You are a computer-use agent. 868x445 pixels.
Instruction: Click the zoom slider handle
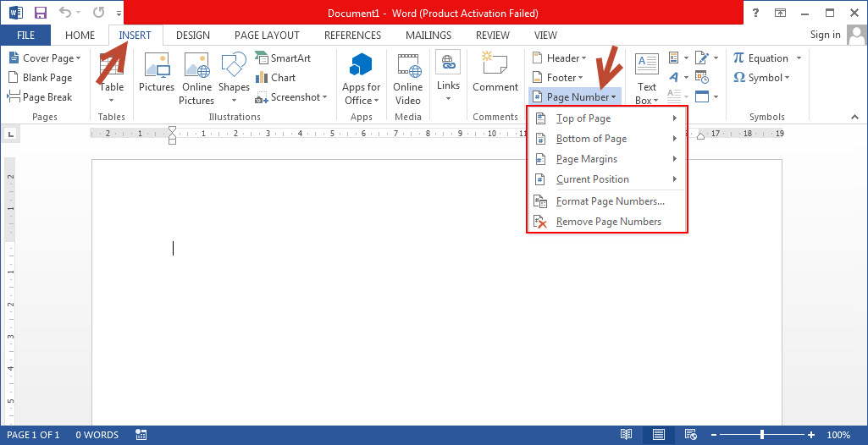pos(763,435)
